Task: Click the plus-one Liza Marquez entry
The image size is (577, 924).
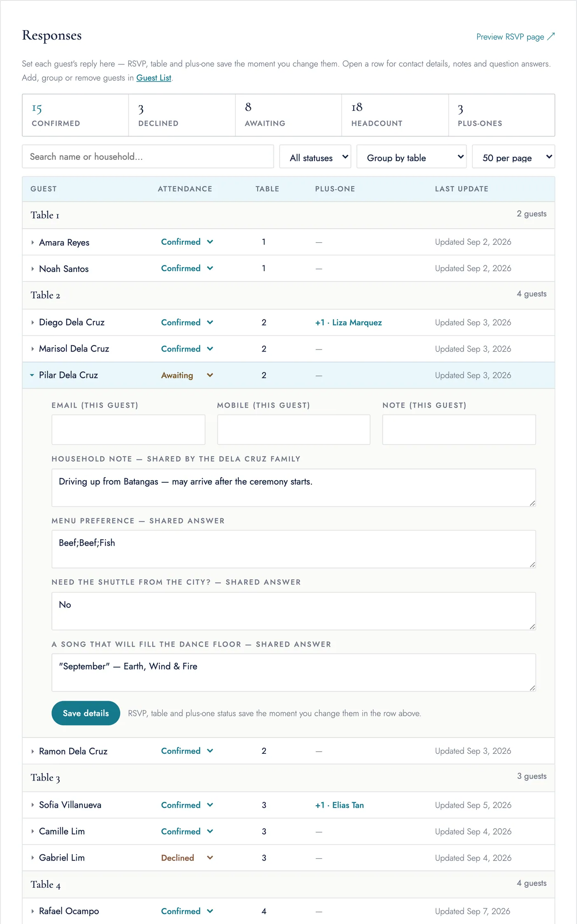Action: (x=349, y=322)
